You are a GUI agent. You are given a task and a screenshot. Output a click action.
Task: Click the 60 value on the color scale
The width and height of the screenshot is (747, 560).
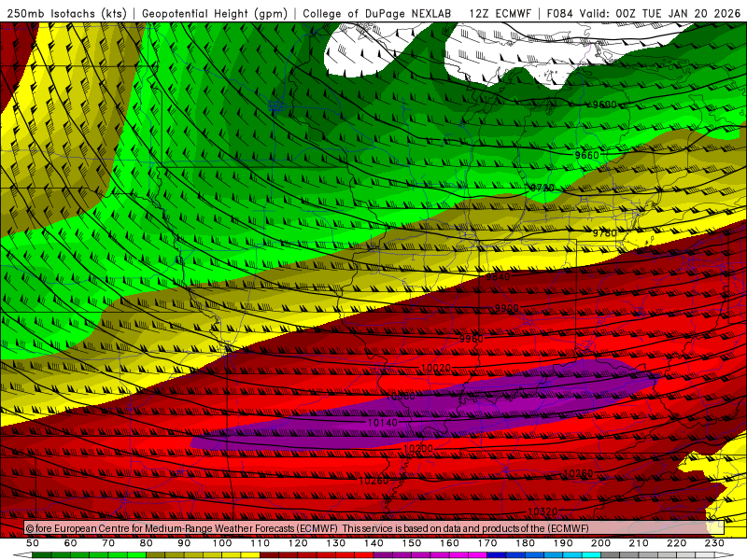coord(71,543)
